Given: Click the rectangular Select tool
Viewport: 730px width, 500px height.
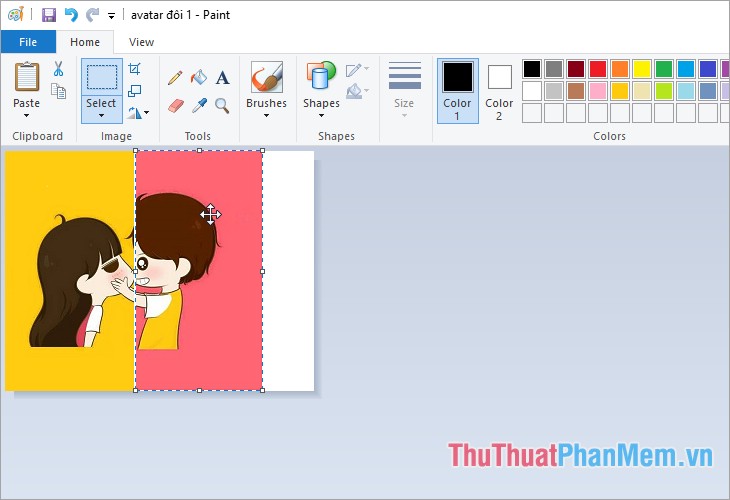Looking at the screenshot, I should (x=101, y=77).
